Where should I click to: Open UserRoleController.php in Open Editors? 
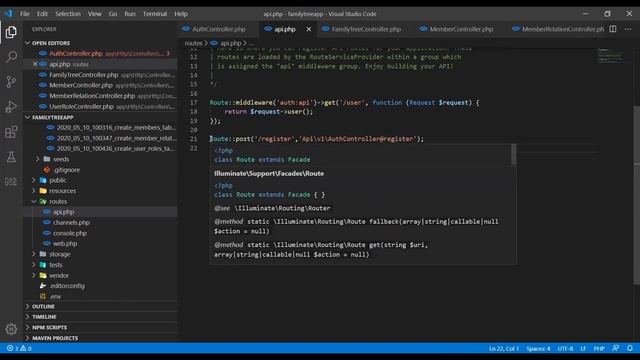click(100, 107)
